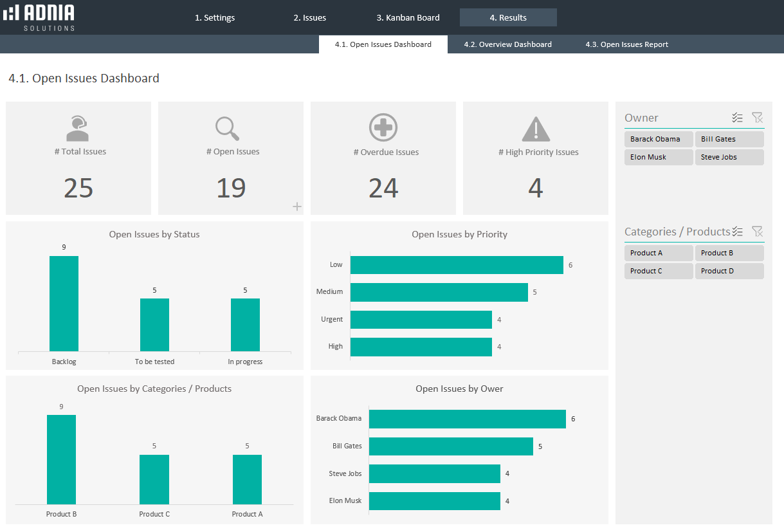Screen dimensions: 784x532
Task: Click the Backlog bar in status chart
Action: pyautogui.click(x=64, y=303)
